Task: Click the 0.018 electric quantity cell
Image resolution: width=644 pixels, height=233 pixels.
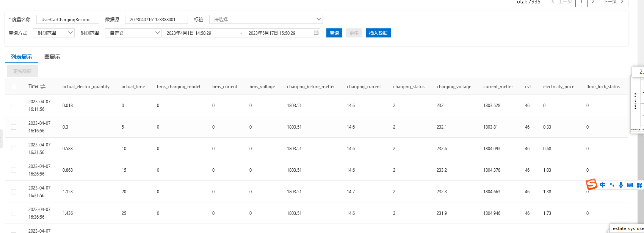Action: point(67,106)
